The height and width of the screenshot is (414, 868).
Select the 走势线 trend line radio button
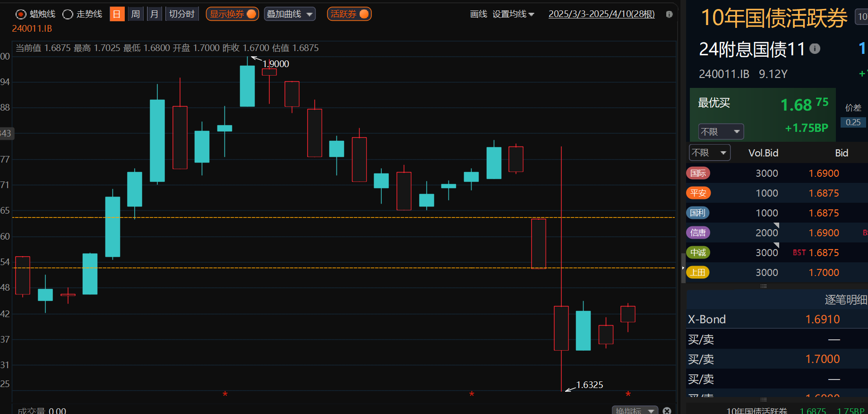[68, 14]
